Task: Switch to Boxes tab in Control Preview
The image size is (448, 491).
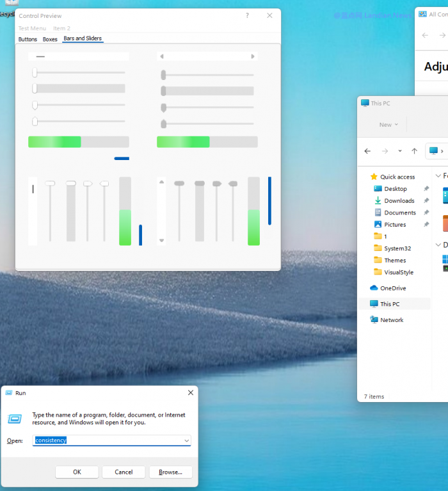Action: 50,39
